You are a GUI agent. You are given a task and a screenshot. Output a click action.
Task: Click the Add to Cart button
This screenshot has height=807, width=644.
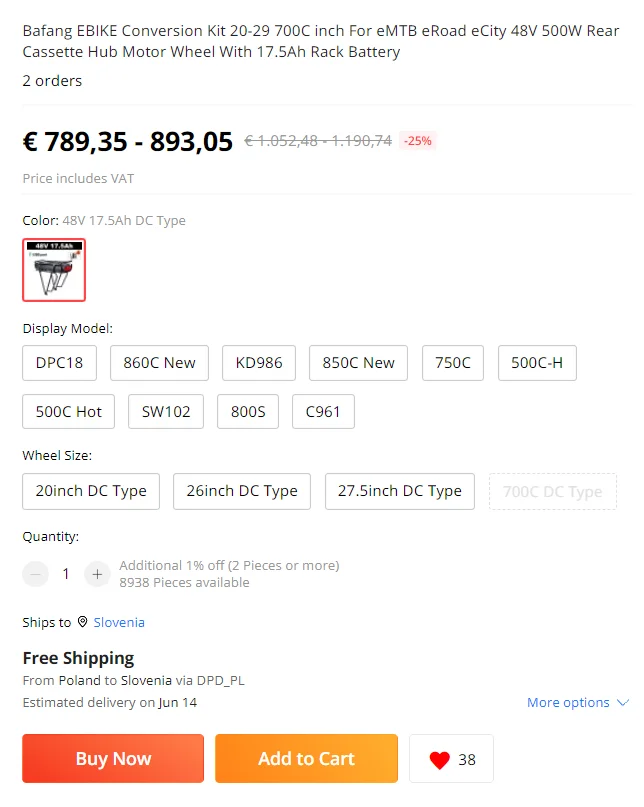pos(306,759)
